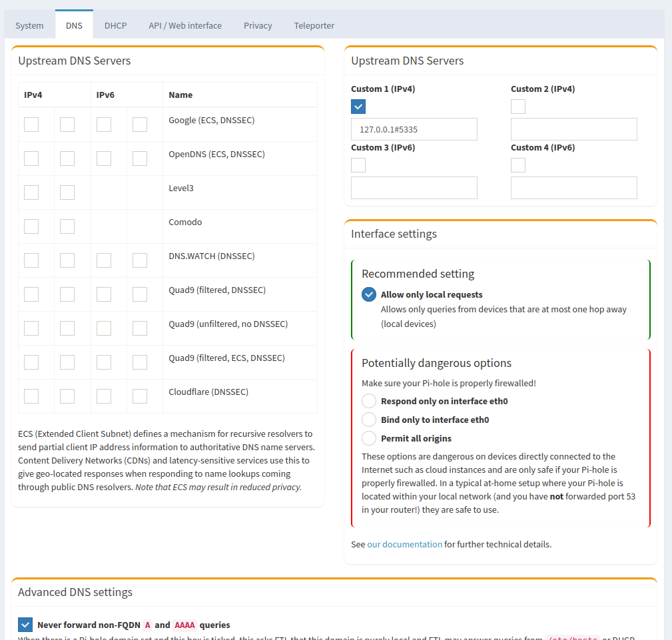The image size is (672, 640).
Task: Enable the first IPv4 box for Level3
Action: coord(31,192)
